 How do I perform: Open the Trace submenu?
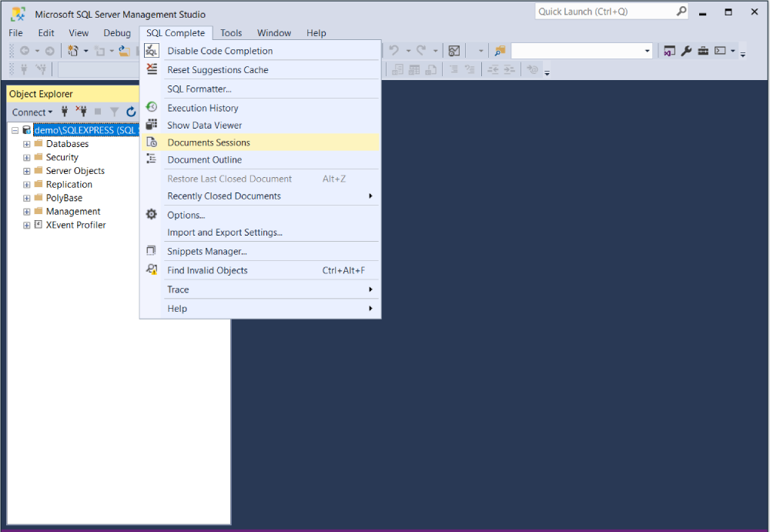pyautogui.click(x=260, y=289)
